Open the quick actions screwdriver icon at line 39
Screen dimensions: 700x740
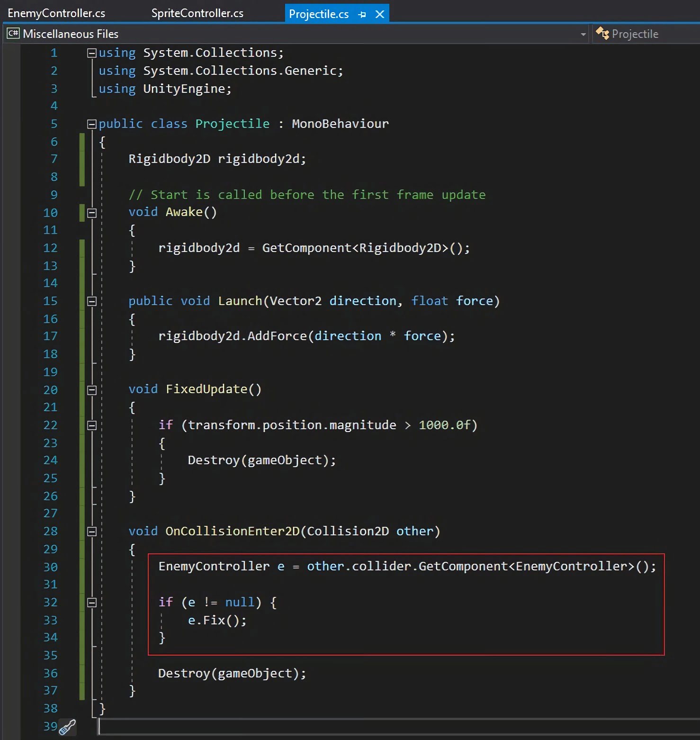[x=67, y=727]
